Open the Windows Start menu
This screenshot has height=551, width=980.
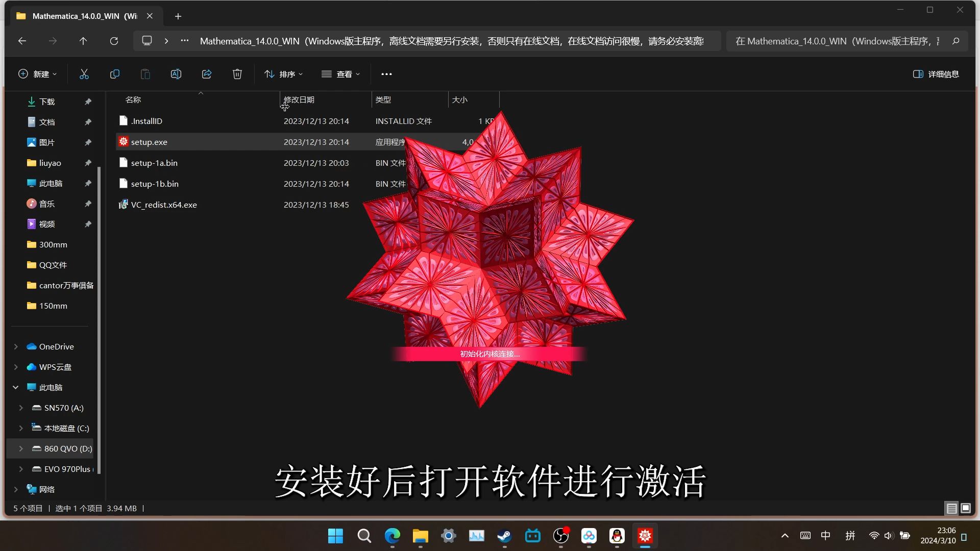[335, 536]
